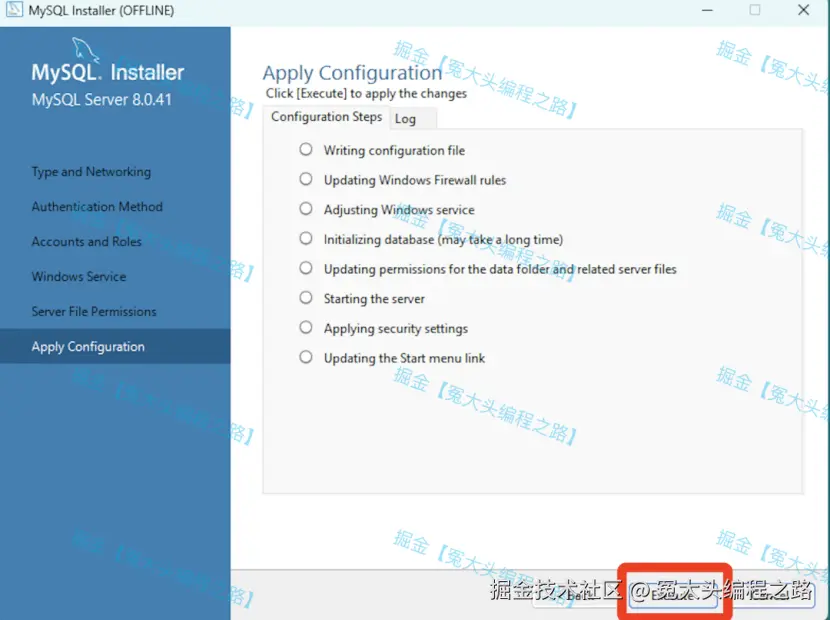This screenshot has height=620, width=830.
Task: Go to Authentication Method step
Action: pos(97,206)
